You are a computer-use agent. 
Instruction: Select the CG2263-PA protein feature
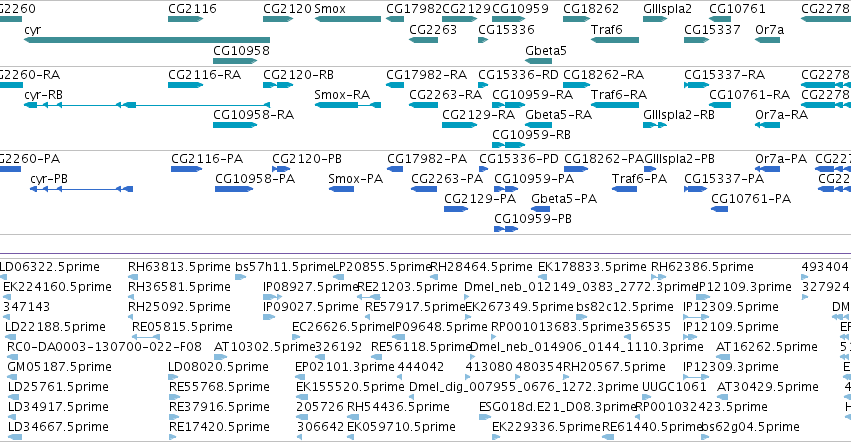(x=424, y=189)
